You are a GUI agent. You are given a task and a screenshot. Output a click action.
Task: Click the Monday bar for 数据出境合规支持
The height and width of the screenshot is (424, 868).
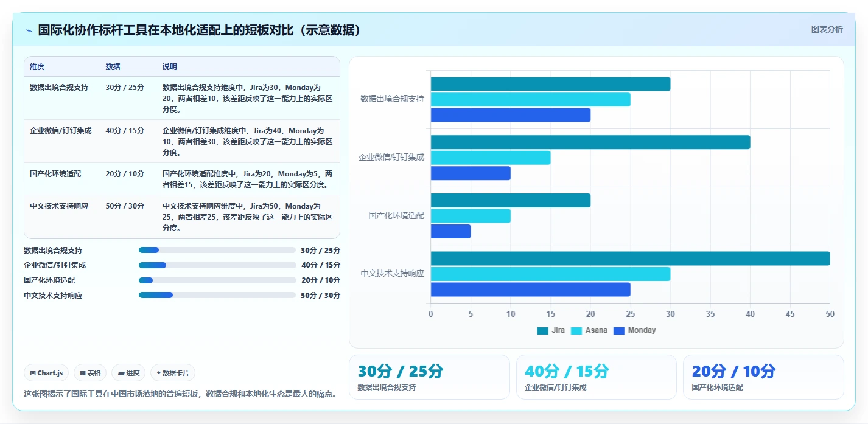coord(511,115)
